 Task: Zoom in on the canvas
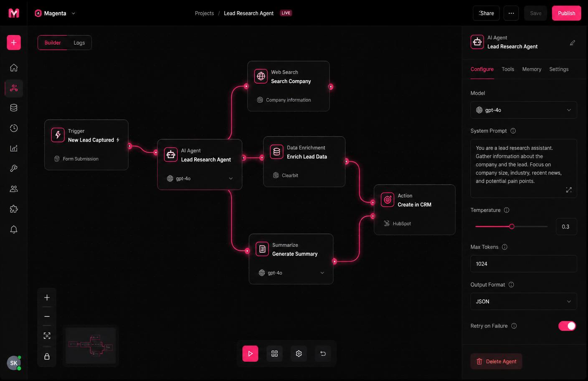(47, 297)
